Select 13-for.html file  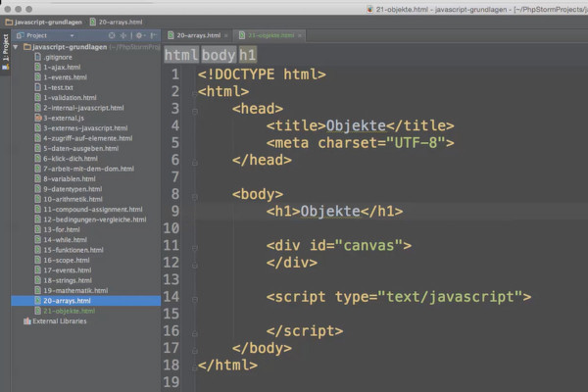click(x=62, y=229)
